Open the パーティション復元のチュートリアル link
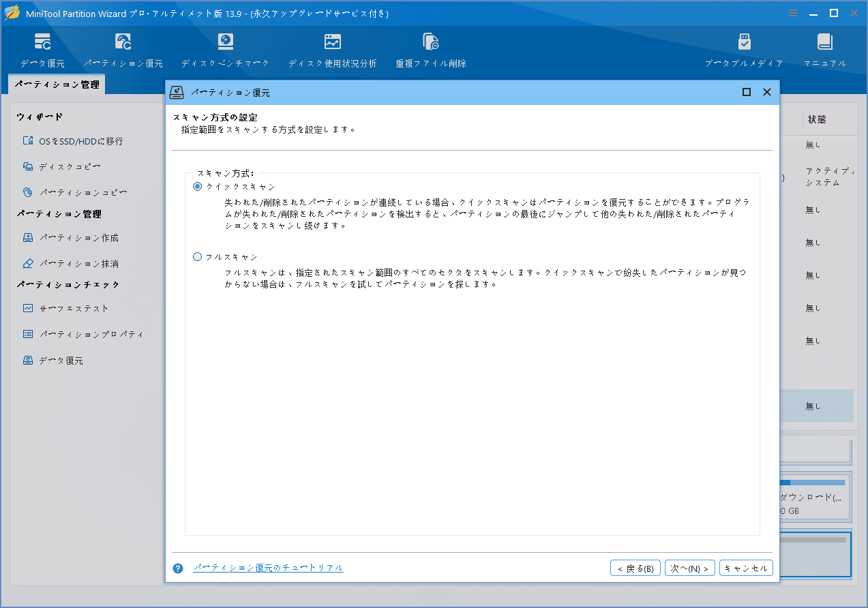Image resolution: width=868 pixels, height=608 pixels. (x=268, y=567)
